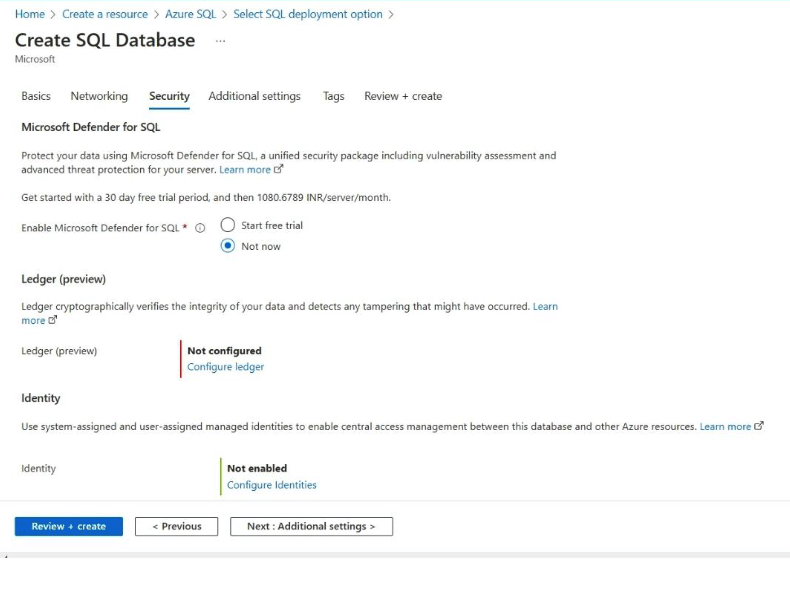Open the Azure SQL breadcrumb
The height and width of the screenshot is (601, 790).
tap(190, 14)
